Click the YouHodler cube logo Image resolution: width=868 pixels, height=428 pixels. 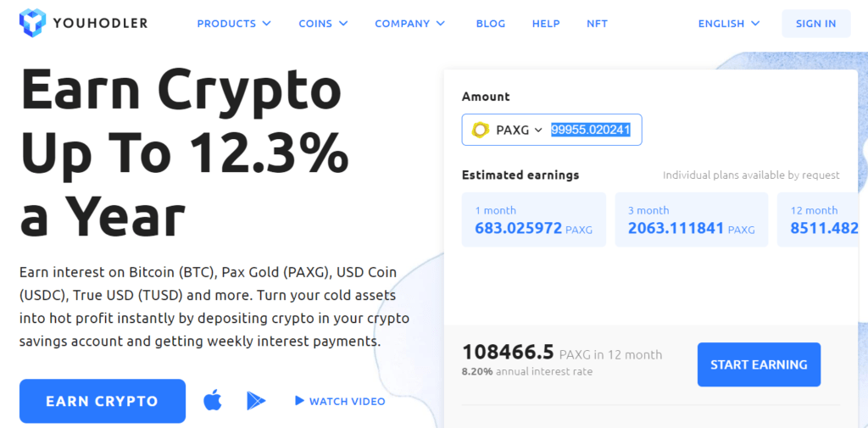tap(33, 23)
